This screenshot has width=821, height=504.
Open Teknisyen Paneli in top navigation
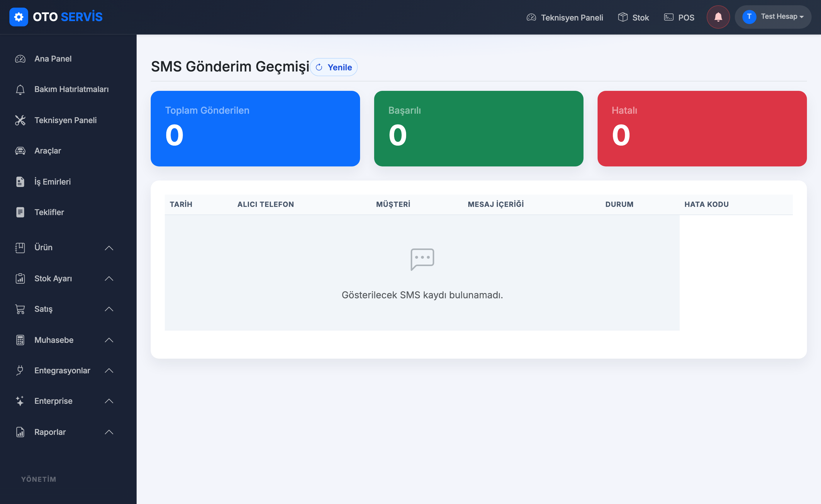pos(564,17)
